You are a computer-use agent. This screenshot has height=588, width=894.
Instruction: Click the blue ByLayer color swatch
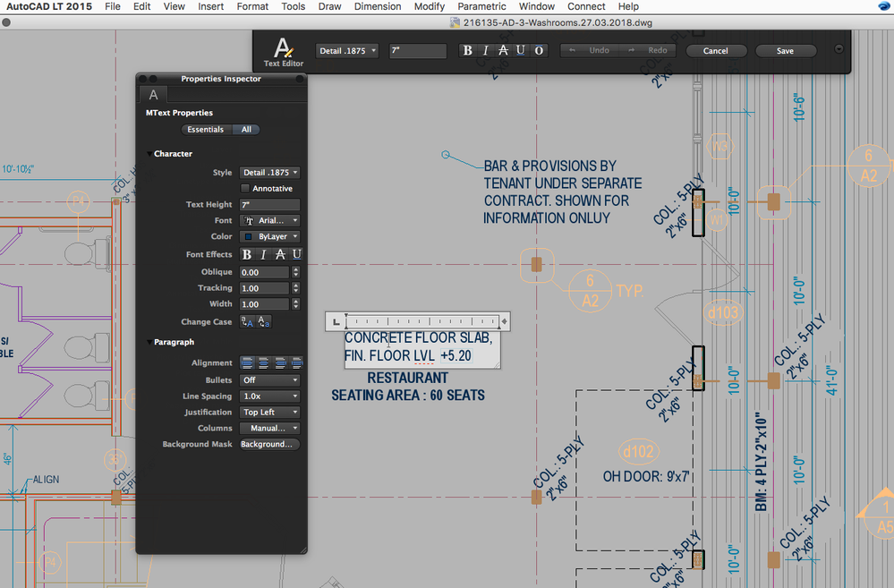[x=249, y=236]
